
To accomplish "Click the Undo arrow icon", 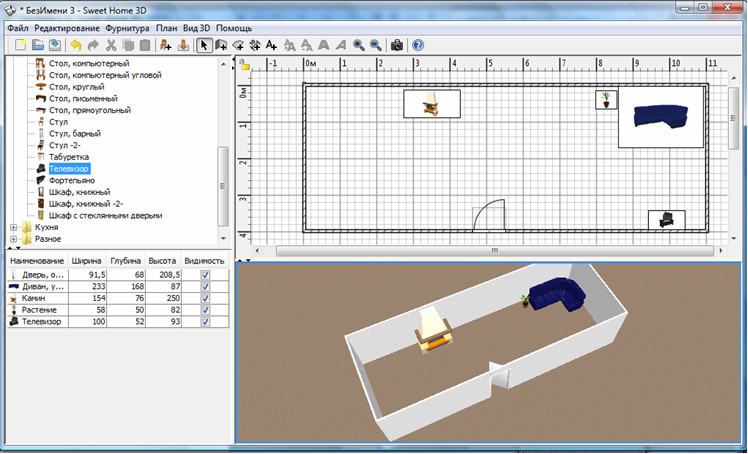I will point(76,45).
